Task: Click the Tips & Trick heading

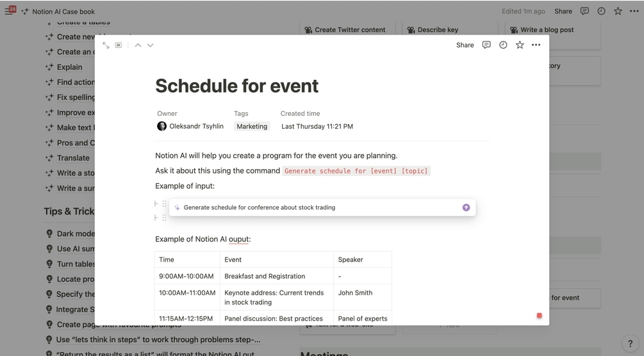Action: pos(69,211)
